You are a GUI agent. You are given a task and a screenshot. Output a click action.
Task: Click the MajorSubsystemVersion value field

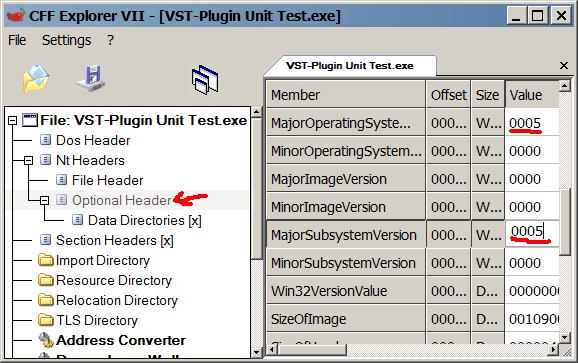pos(532,233)
